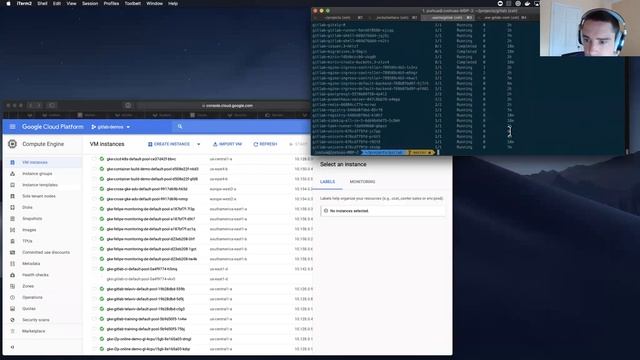Open TPUs in the sidebar

(x=27, y=241)
